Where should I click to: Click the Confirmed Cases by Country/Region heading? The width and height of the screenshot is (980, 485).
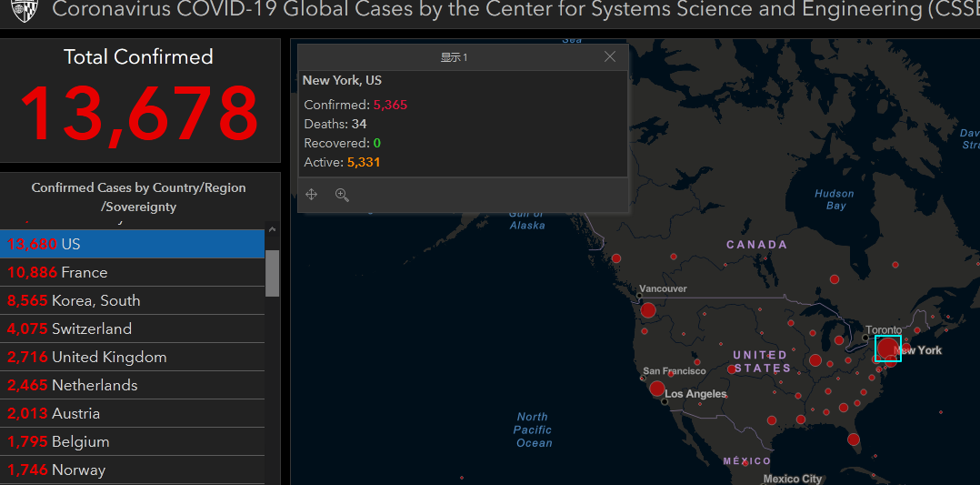click(x=139, y=197)
